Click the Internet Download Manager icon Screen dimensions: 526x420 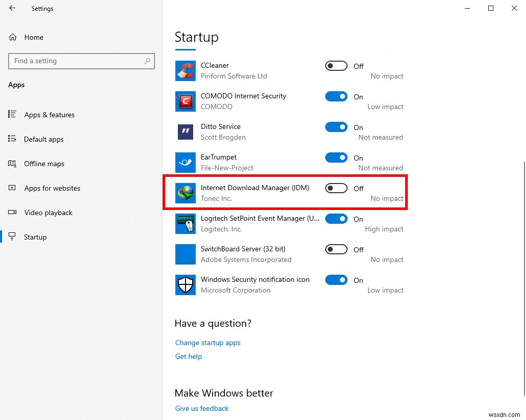(x=185, y=193)
